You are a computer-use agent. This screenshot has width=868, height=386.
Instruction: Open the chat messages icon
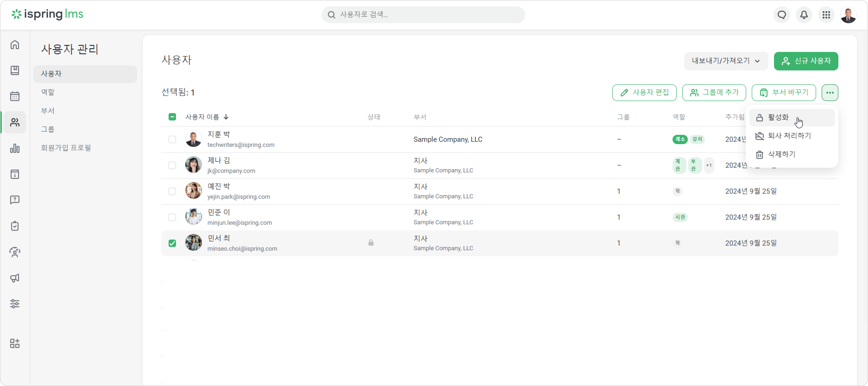coord(782,15)
